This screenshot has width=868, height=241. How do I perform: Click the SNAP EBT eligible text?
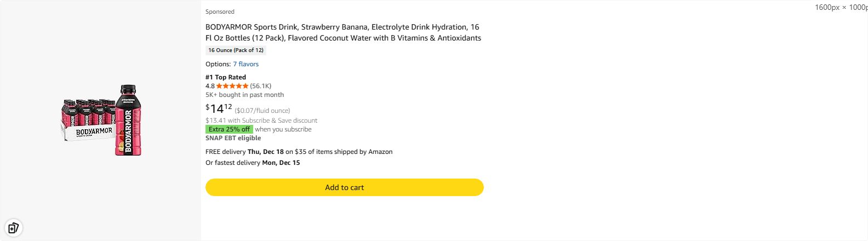[233, 138]
